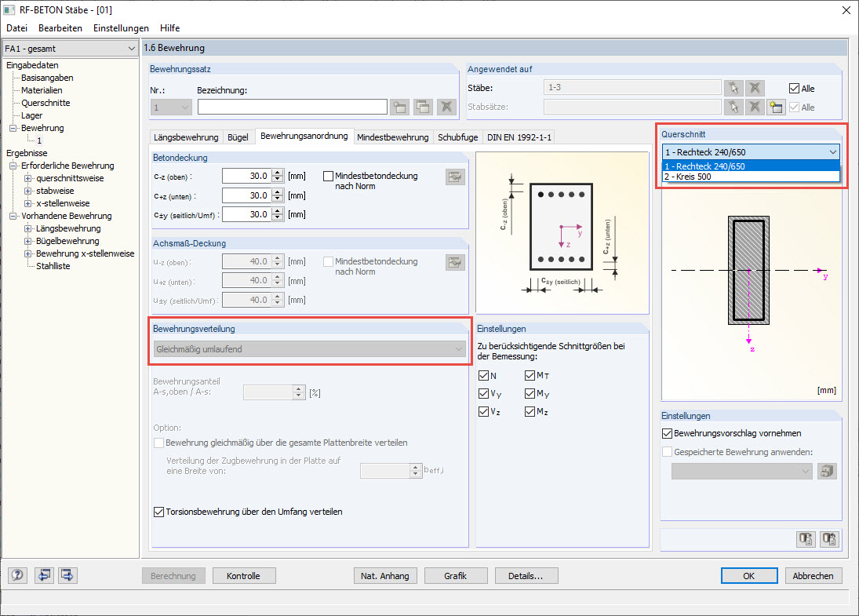The width and height of the screenshot is (859, 616).
Task: Pick member sets icon in Stabsätze row
Action: click(733, 107)
